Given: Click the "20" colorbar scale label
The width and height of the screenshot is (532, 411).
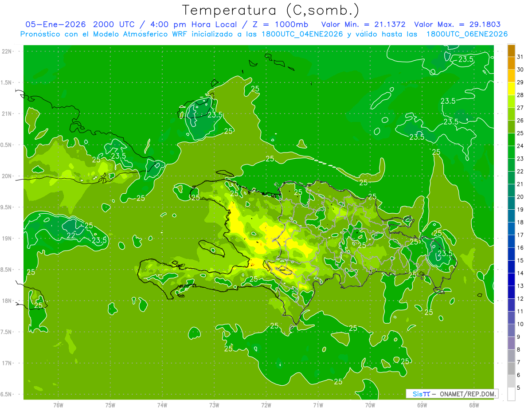Looking at the screenshot, I should 520,197.
